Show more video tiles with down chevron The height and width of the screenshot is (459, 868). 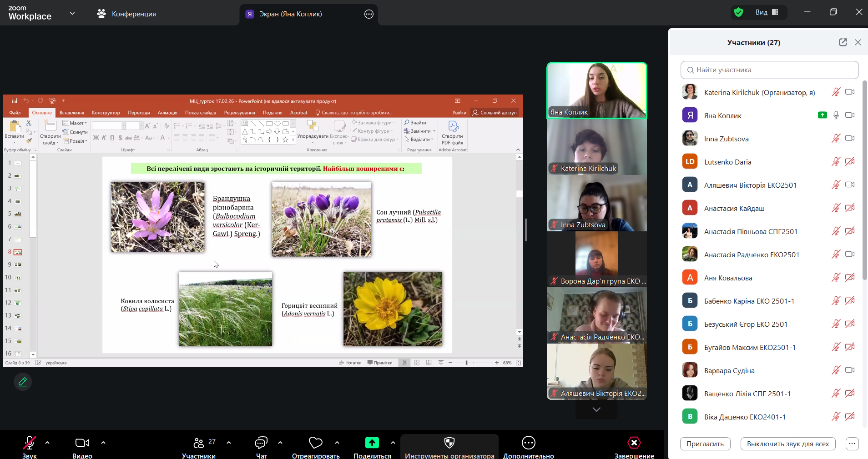tap(596, 409)
